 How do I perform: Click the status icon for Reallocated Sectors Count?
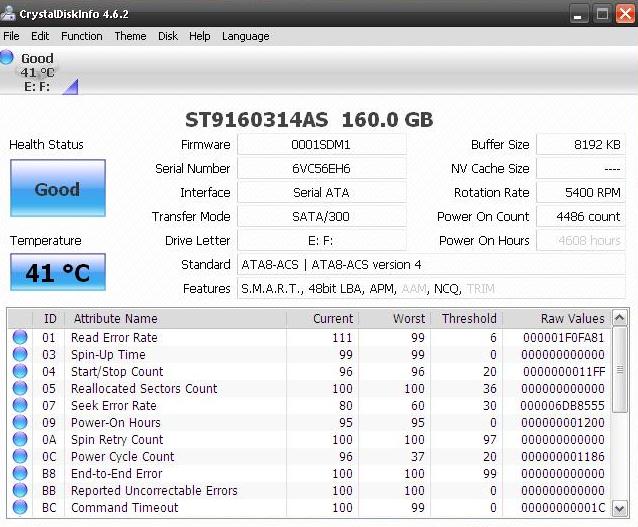20,388
